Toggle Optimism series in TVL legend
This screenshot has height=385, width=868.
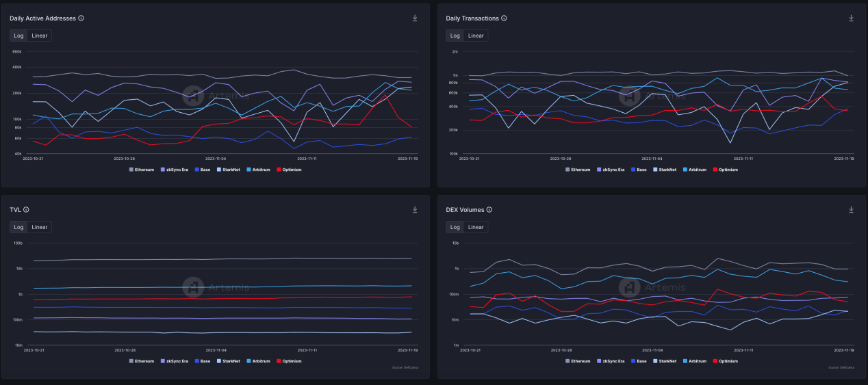pyautogui.click(x=288, y=360)
